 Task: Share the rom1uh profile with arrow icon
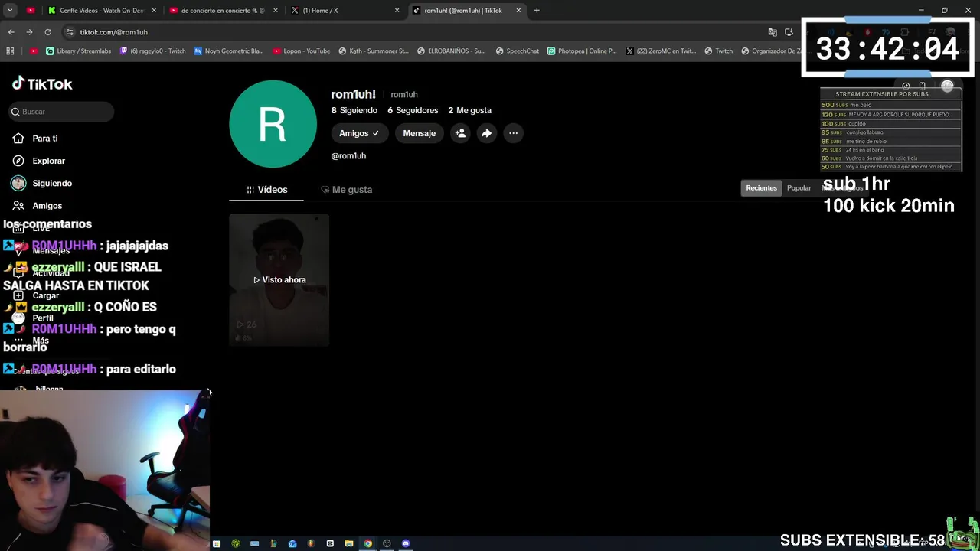click(486, 133)
